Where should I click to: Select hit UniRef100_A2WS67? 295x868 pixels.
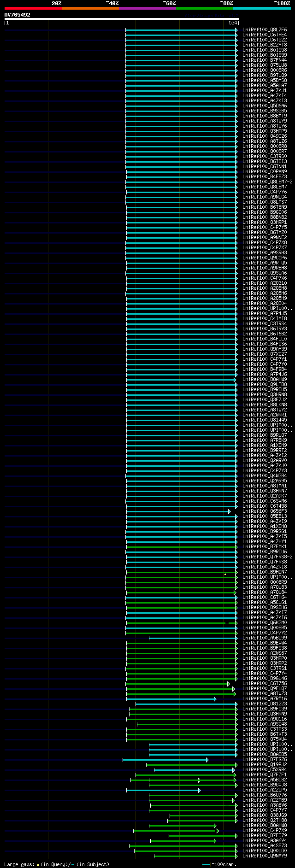[265, 653]
